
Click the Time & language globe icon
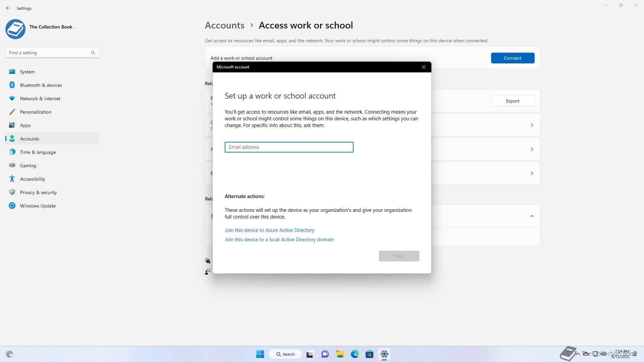pos(12,152)
